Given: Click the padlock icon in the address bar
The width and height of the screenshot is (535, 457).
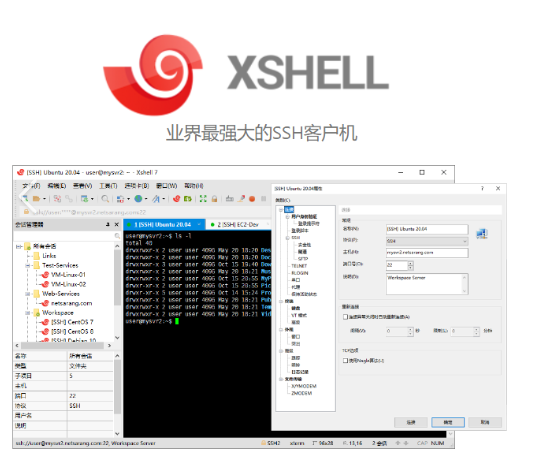Looking at the screenshot, I should [x=26, y=212].
